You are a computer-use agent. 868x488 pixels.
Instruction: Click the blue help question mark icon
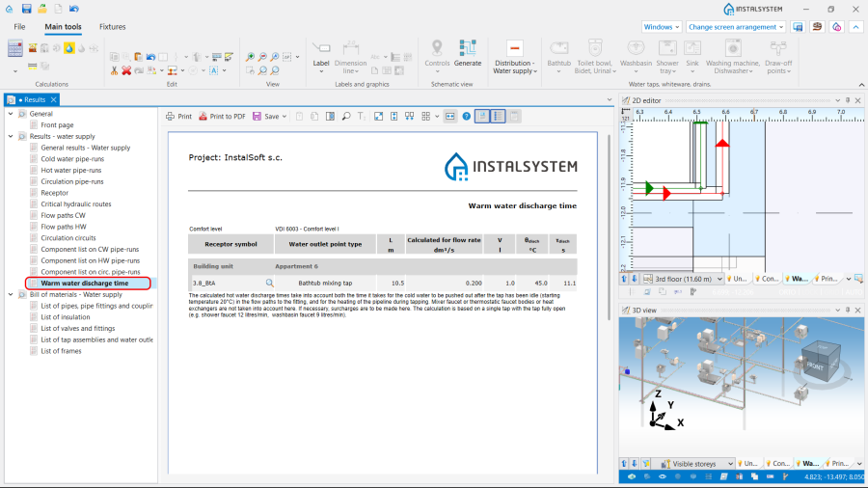(466, 116)
